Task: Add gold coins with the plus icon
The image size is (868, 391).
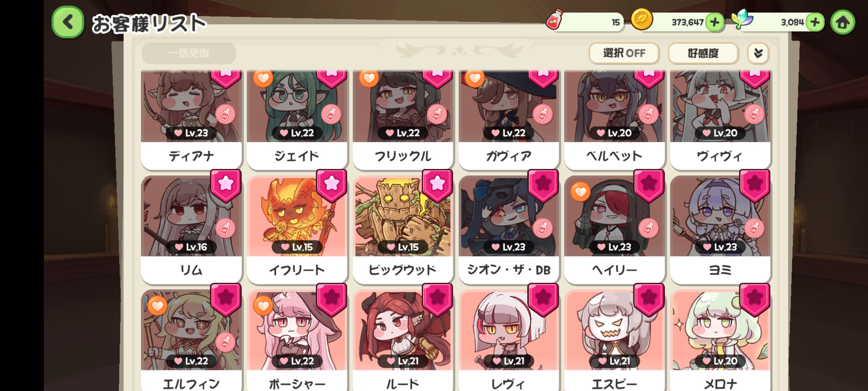Action: 715,22
